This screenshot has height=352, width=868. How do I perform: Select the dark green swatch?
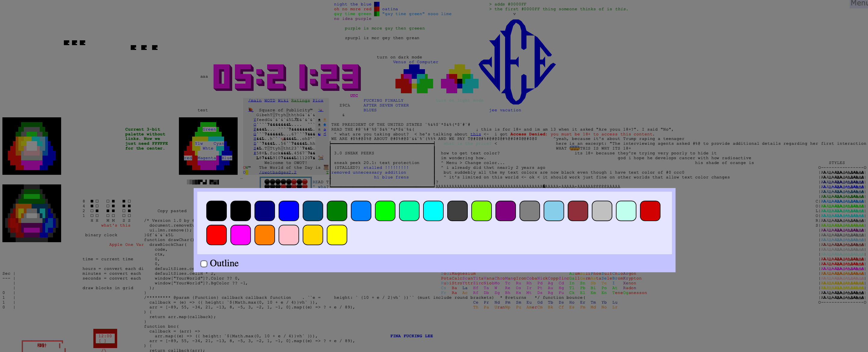point(337,211)
